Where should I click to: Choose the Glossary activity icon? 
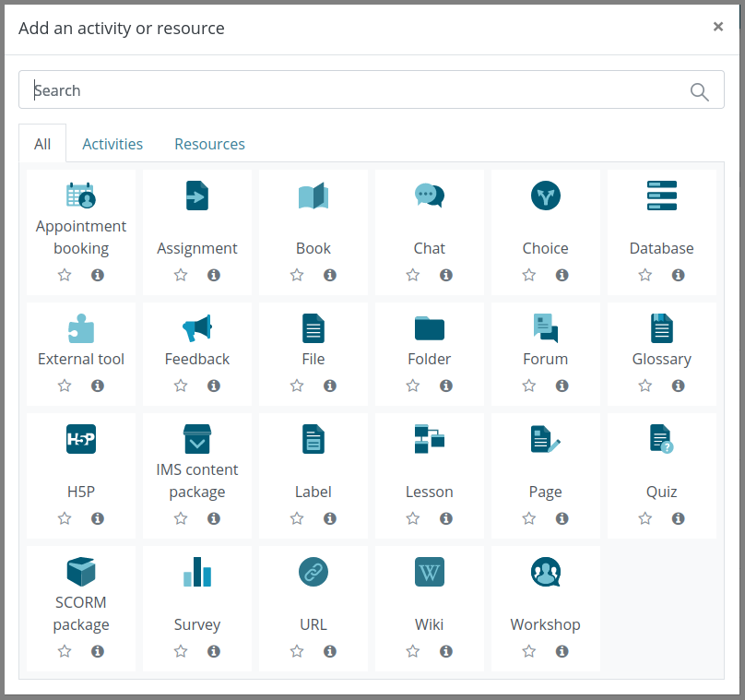[x=661, y=328]
